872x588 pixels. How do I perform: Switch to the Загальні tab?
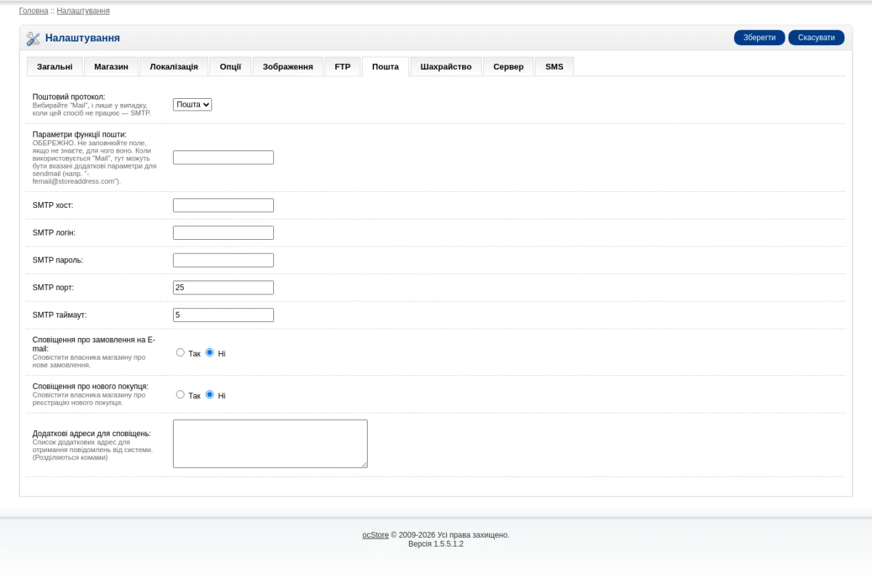click(54, 67)
